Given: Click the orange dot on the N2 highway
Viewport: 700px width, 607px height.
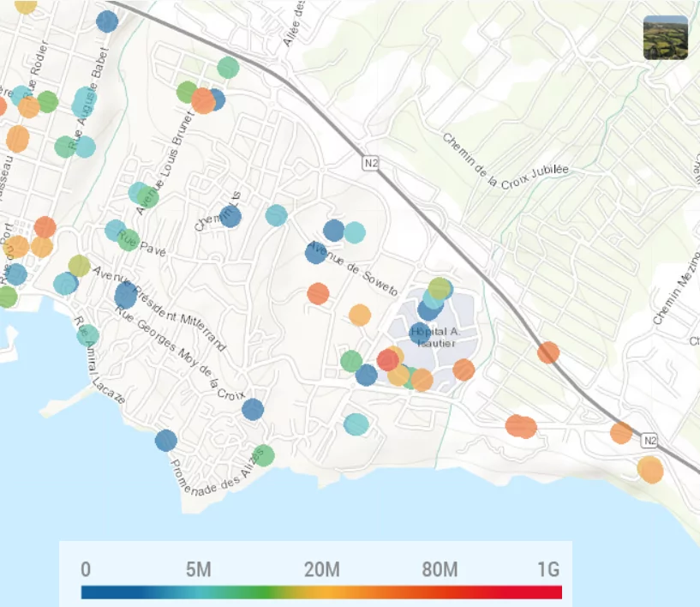Looking at the screenshot, I should 548,353.
